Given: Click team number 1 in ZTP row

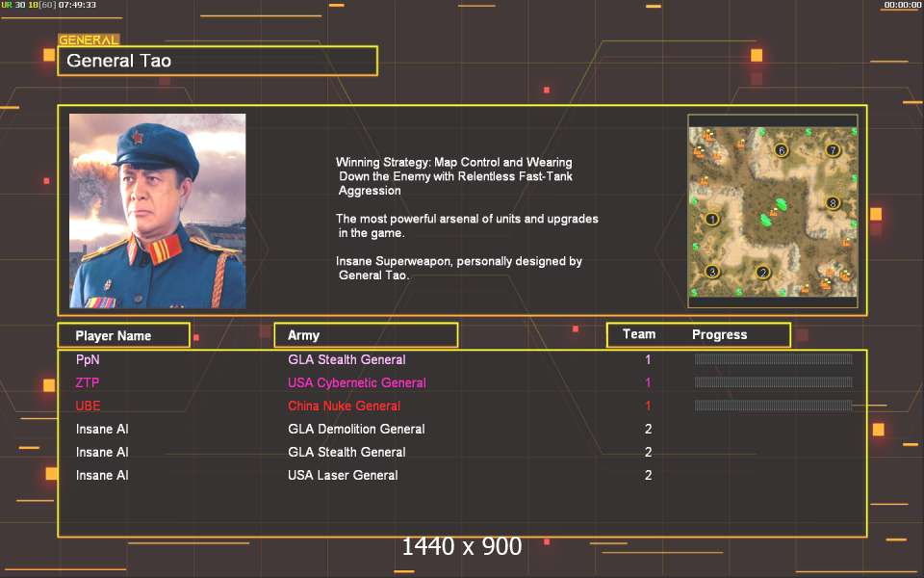Looking at the screenshot, I should coord(648,382).
